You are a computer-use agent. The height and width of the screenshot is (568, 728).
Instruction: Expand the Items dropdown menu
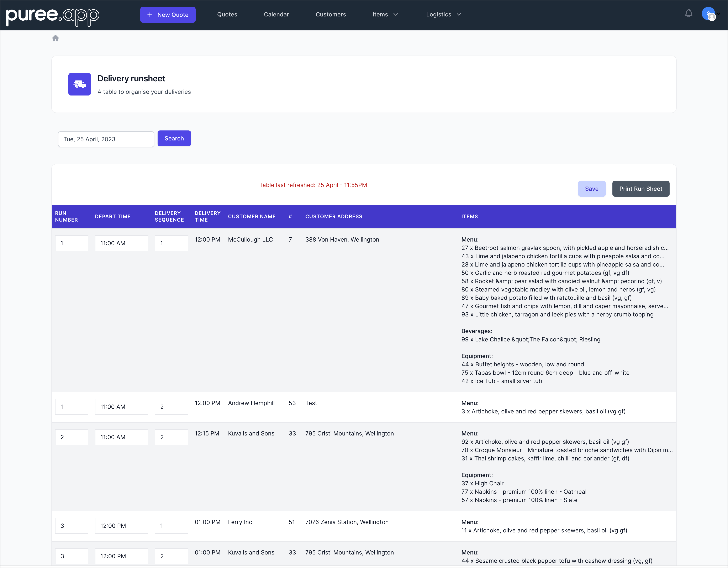(385, 14)
